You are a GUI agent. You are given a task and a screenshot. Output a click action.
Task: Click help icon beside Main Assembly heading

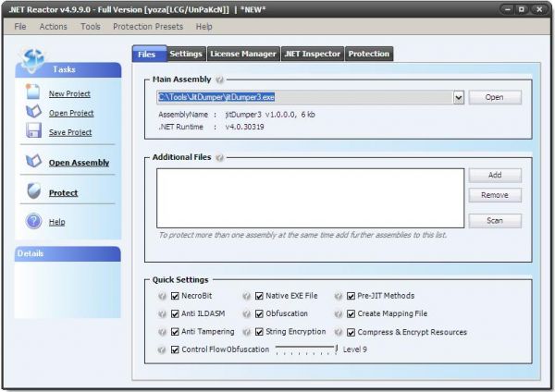point(220,80)
